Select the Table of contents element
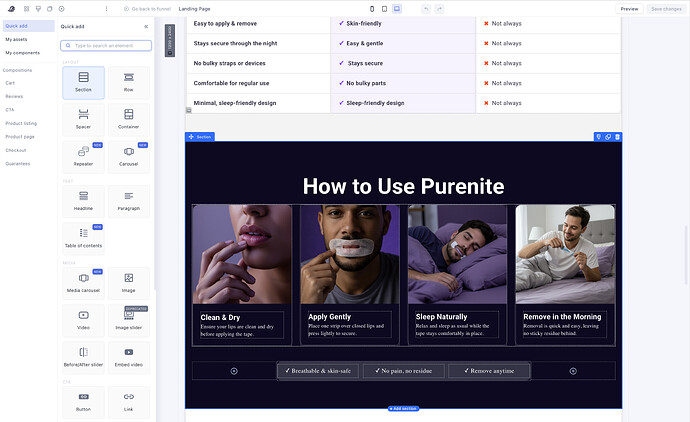 84,239
